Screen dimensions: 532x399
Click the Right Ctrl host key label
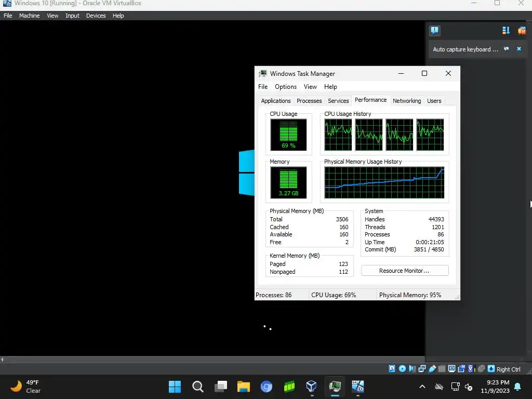[x=508, y=369]
